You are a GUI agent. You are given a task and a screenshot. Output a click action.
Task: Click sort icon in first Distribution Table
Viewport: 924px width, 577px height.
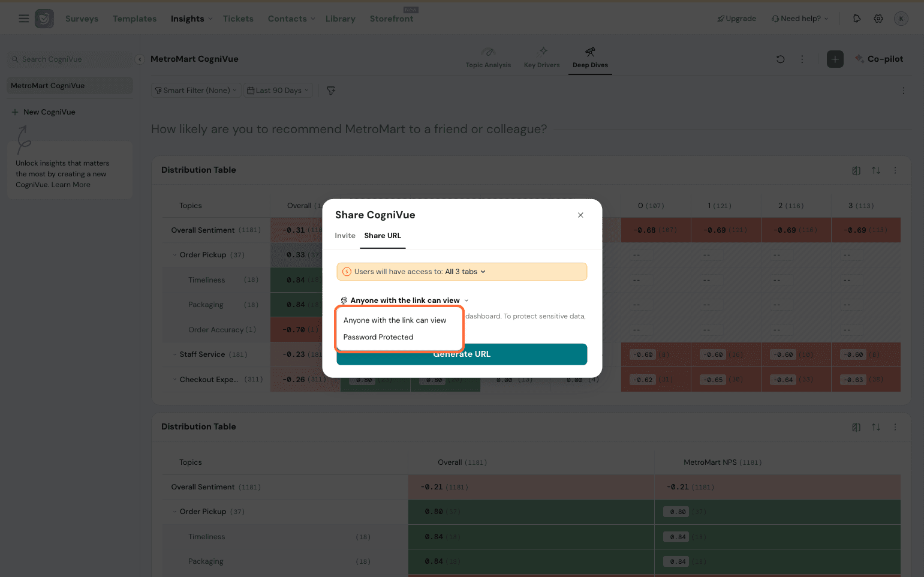[x=875, y=170]
